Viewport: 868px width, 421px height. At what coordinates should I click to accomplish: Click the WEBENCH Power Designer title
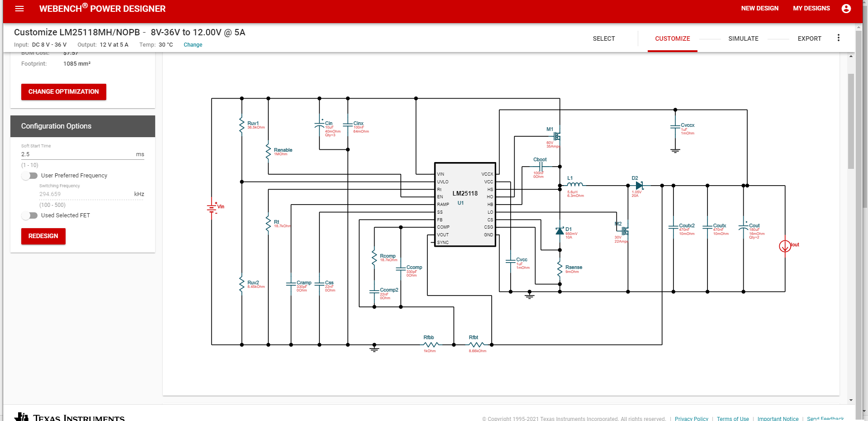(x=102, y=9)
